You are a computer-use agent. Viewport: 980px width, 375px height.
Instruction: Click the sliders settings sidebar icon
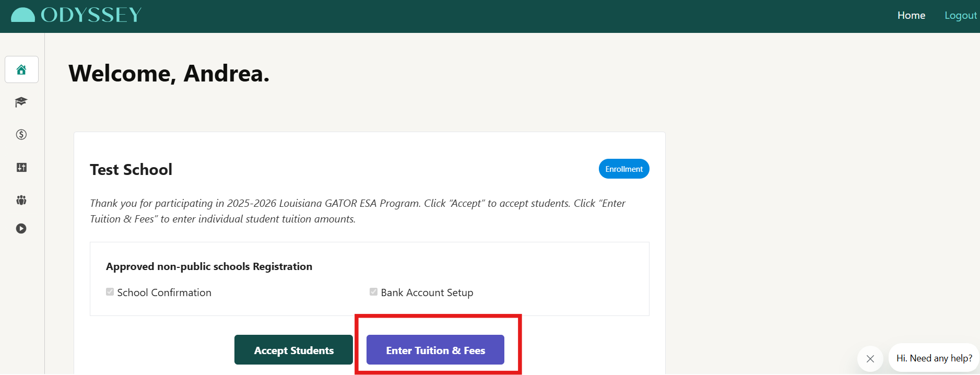pos(21,167)
